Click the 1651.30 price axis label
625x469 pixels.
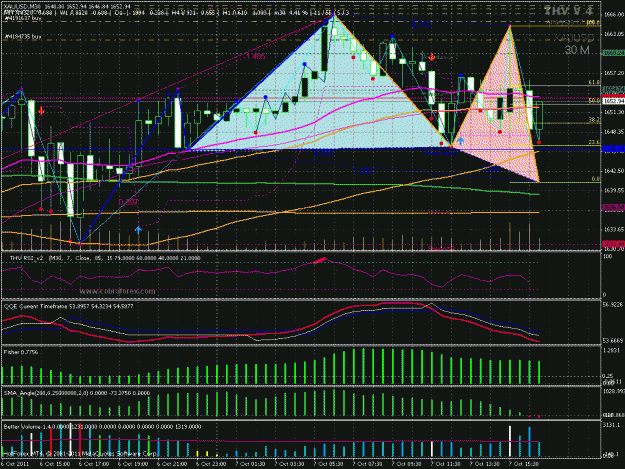tap(614, 112)
